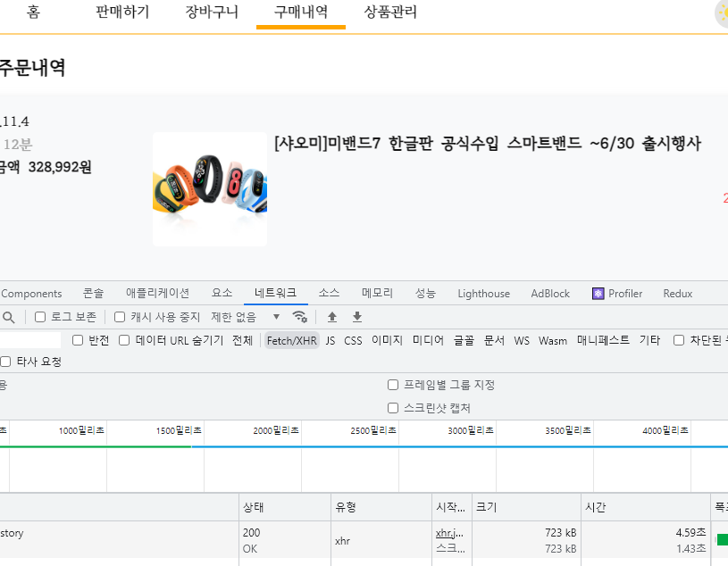
Task: Toggle the 반전 filter checkbox
Action: coord(78,340)
